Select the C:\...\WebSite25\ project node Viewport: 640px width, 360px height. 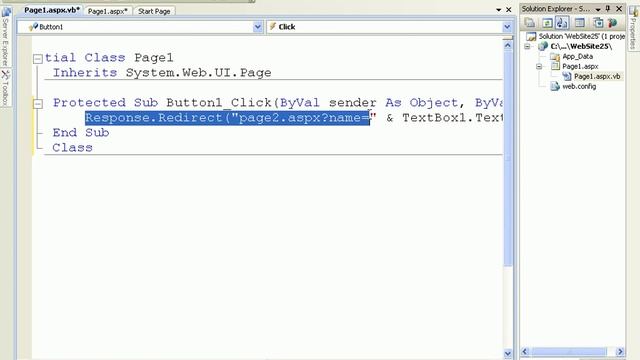pos(581,46)
